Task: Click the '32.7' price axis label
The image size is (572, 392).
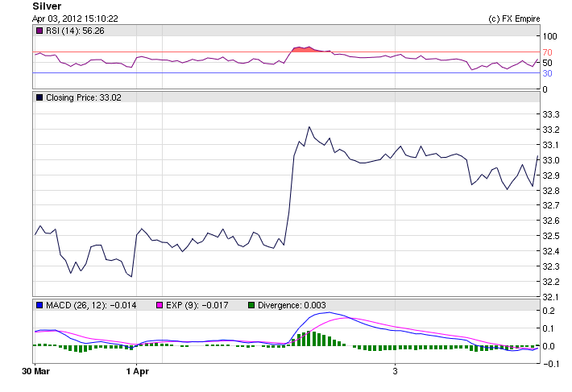Action: tap(551, 205)
